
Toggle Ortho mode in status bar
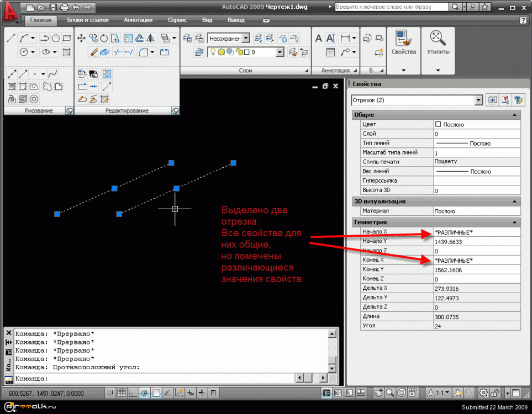point(133,393)
